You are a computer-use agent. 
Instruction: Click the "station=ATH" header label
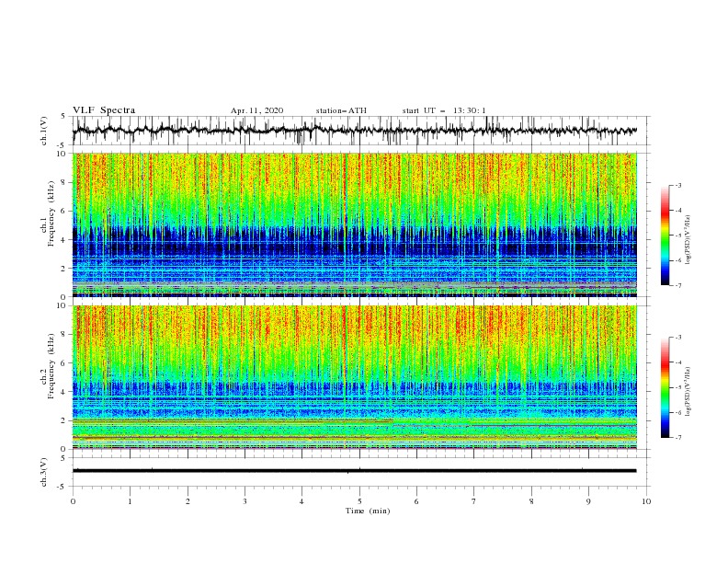[341, 110]
